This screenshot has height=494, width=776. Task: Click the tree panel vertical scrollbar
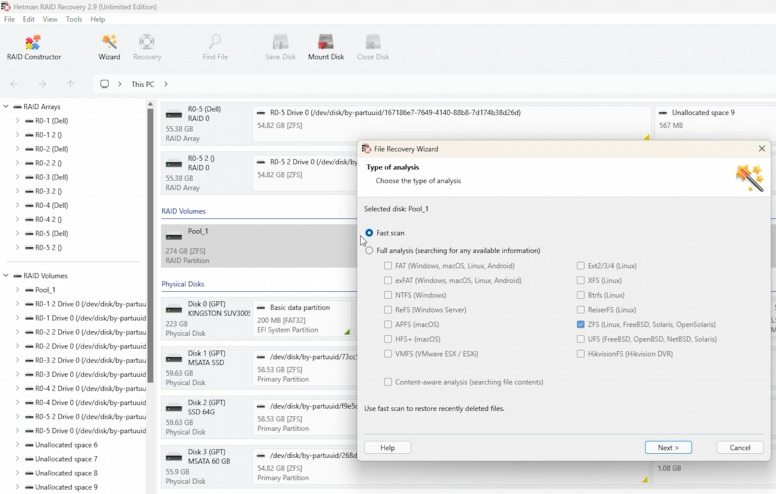point(150,245)
